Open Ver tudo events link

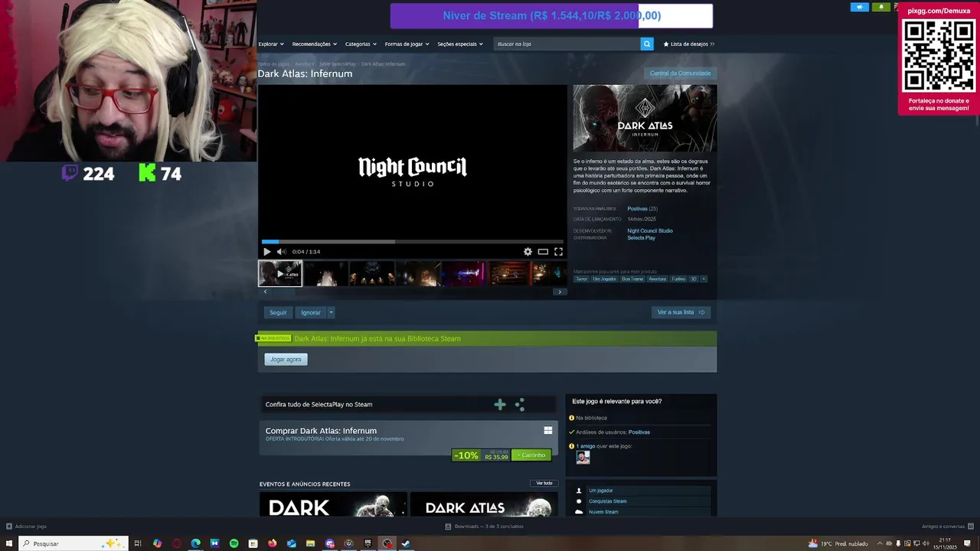coord(544,483)
